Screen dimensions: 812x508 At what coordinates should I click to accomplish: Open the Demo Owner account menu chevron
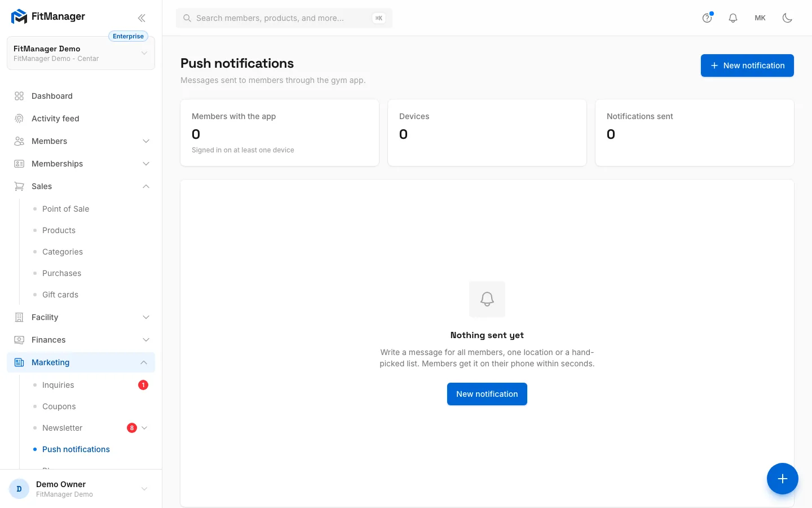144,489
